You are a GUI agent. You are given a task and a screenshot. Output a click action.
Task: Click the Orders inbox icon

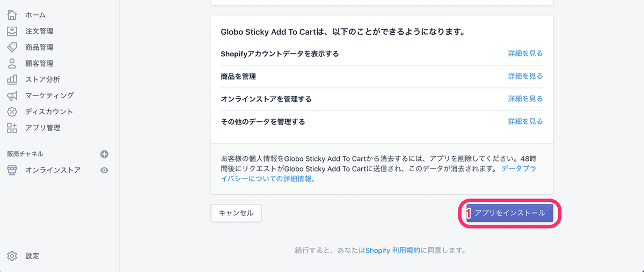(x=12, y=31)
